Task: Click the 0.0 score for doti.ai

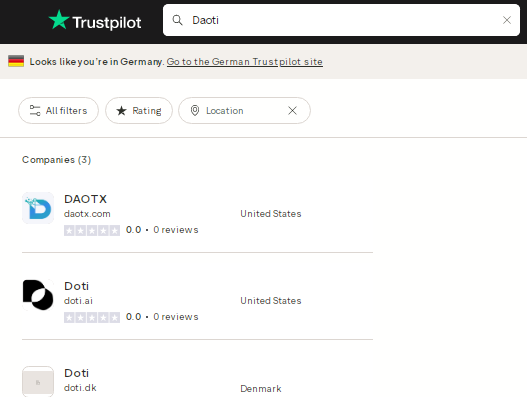Action: coord(133,317)
